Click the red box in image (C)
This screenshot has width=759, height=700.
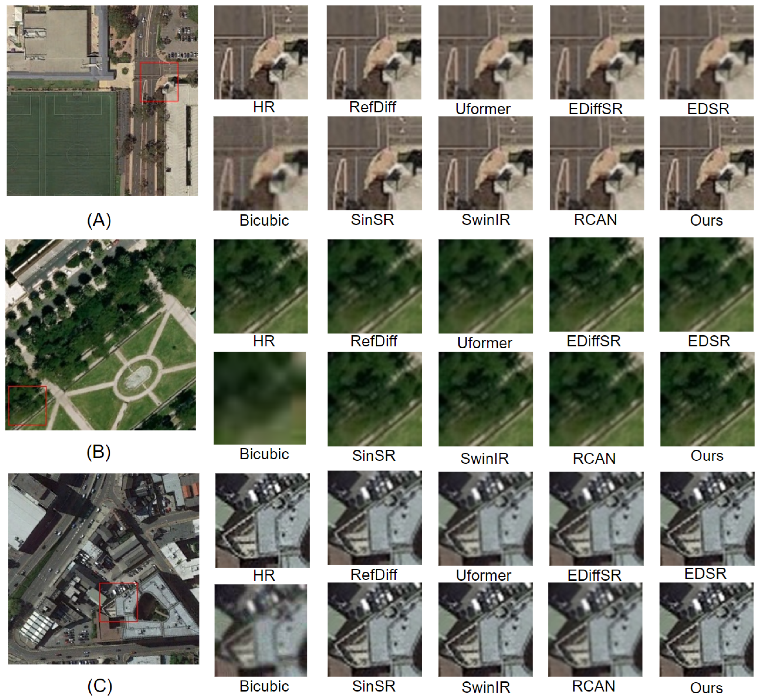pyautogui.click(x=118, y=602)
